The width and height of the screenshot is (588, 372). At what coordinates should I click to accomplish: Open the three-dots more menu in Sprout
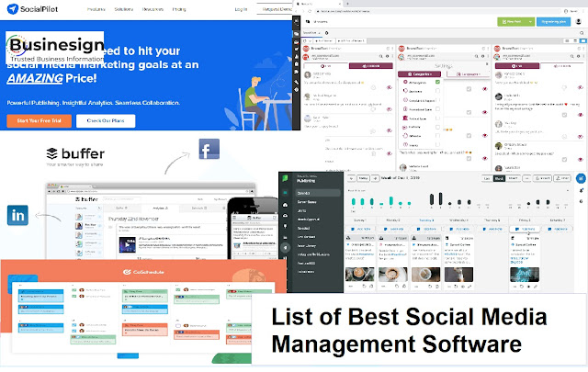[526, 178]
